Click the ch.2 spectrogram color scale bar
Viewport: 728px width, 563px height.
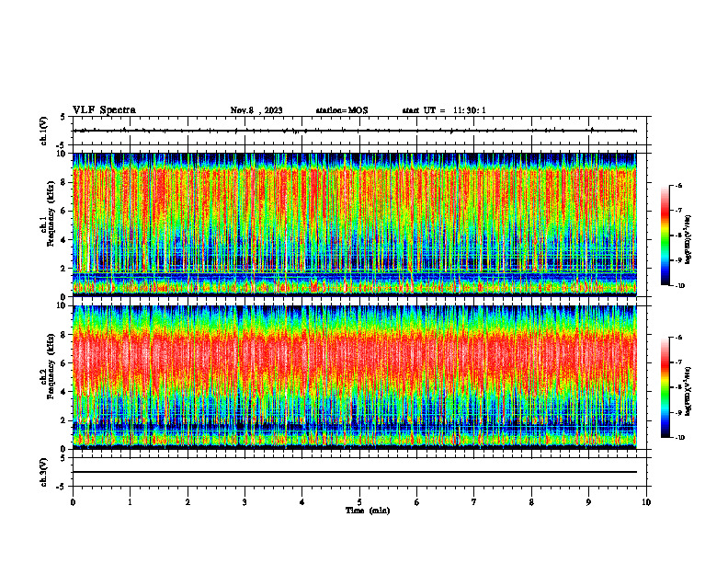[x=665, y=387]
